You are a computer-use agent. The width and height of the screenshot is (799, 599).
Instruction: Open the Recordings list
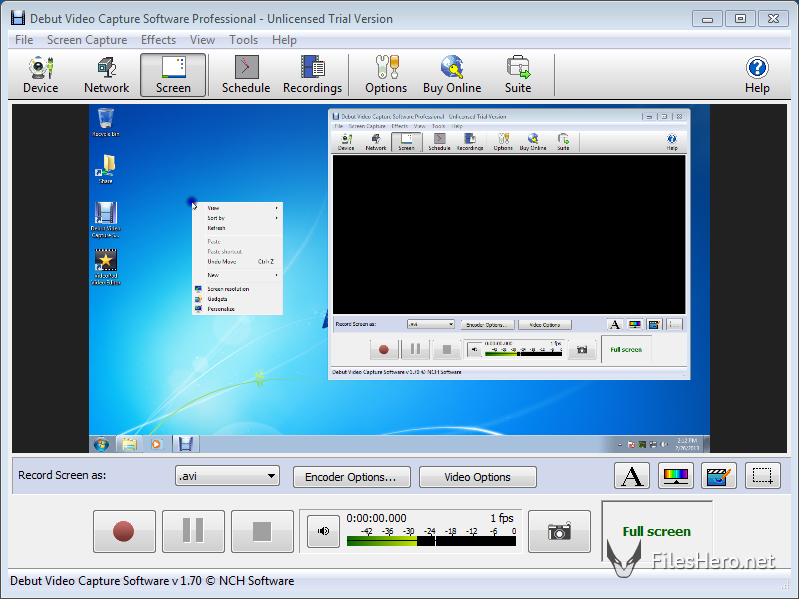tap(312, 75)
